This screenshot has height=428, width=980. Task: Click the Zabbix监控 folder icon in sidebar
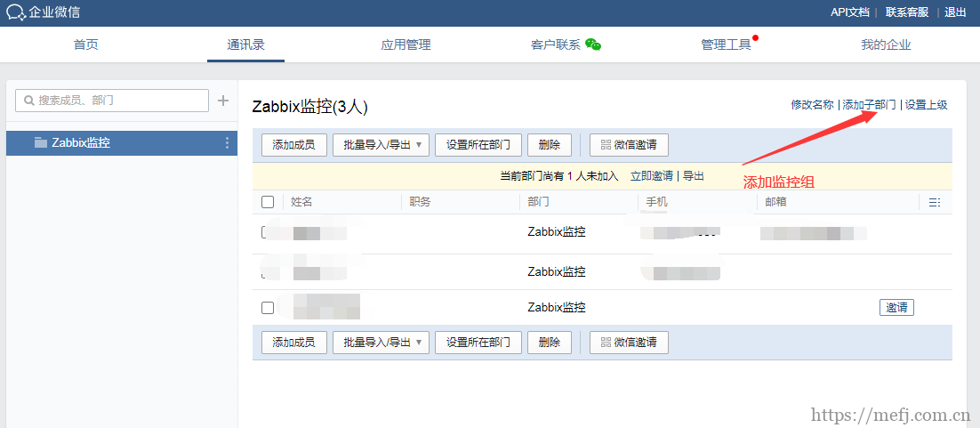tap(41, 142)
